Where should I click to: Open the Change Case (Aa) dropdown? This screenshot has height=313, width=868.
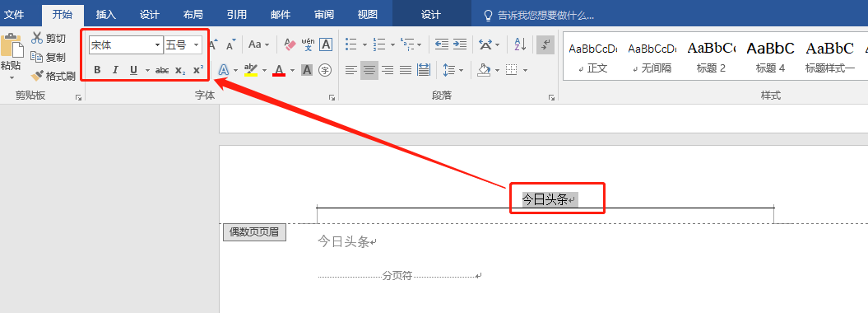pos(258,44)
